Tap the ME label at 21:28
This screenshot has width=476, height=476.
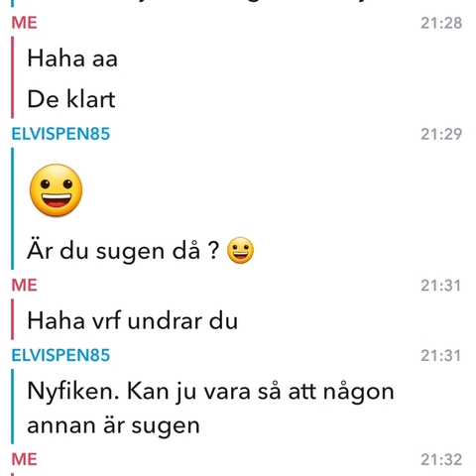[x=24, y=23]
